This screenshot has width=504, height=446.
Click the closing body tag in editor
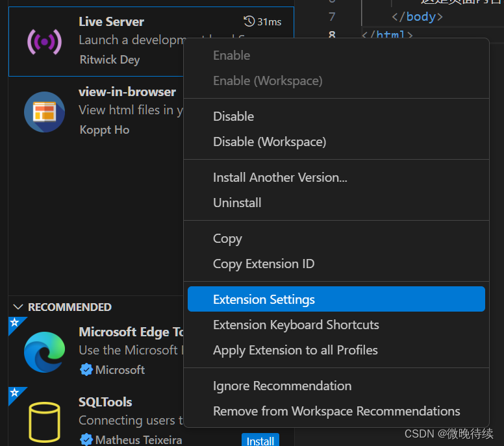417,16
